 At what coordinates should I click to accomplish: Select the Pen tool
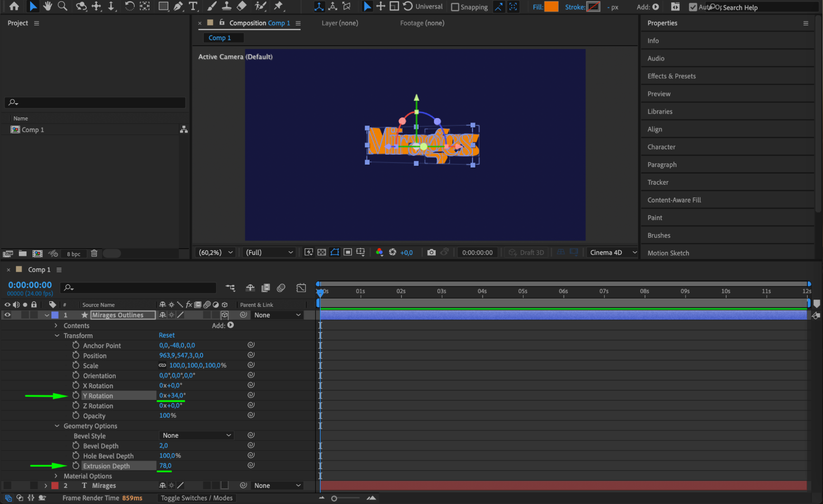pyautogui.click(x=178, y=6)
